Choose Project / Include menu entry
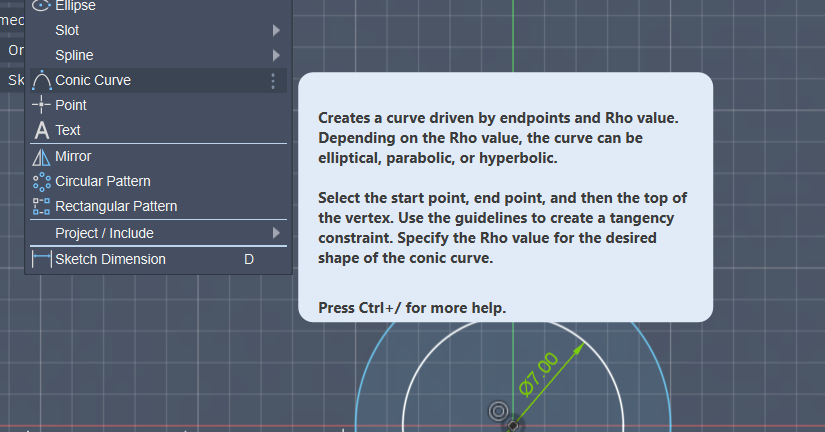 click(x=158, y=233)
